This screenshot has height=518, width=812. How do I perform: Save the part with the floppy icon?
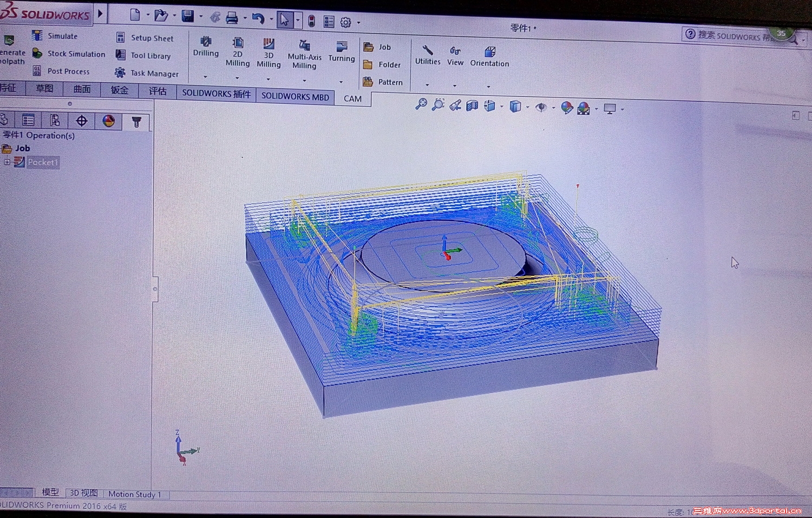[187, 16]
